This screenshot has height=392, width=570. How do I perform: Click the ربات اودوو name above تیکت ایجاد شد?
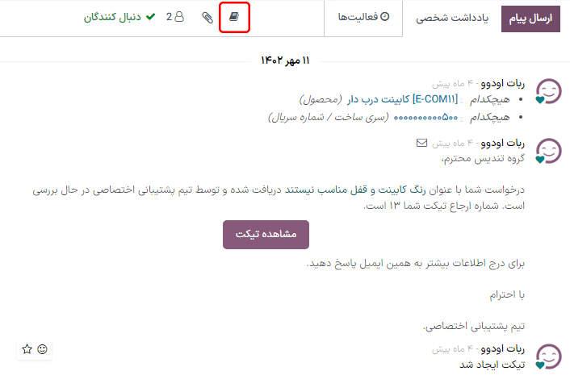pyautogui.click(x=503, y=349)
